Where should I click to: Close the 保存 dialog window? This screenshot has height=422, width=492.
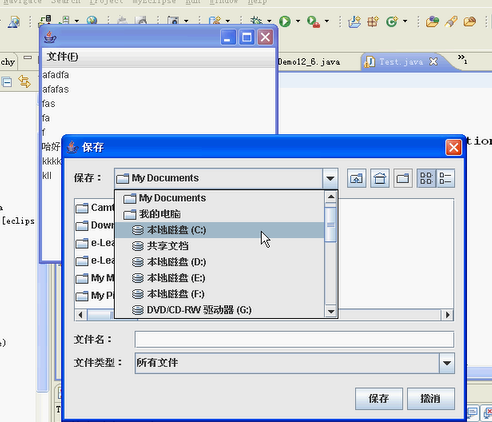click(x=453, y=147)
